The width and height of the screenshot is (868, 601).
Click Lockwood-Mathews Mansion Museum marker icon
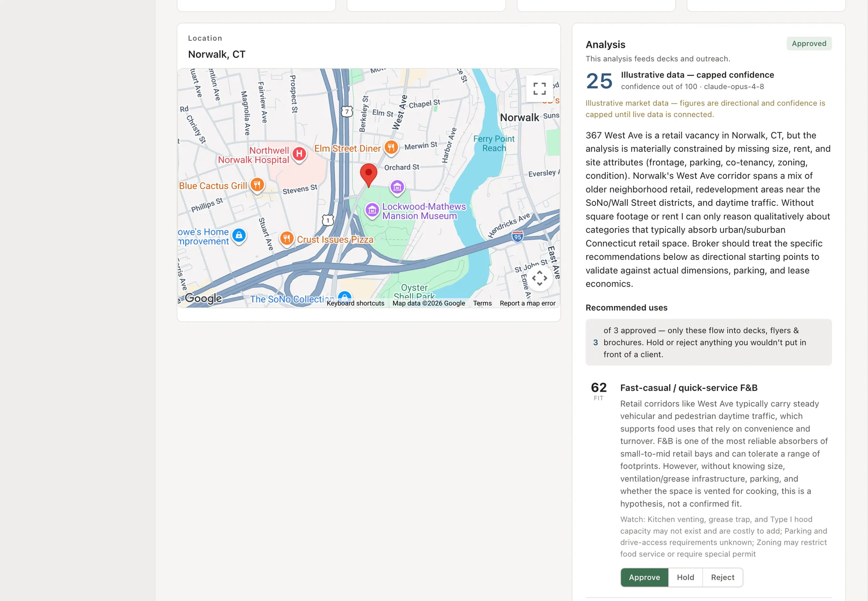[372, 210]
